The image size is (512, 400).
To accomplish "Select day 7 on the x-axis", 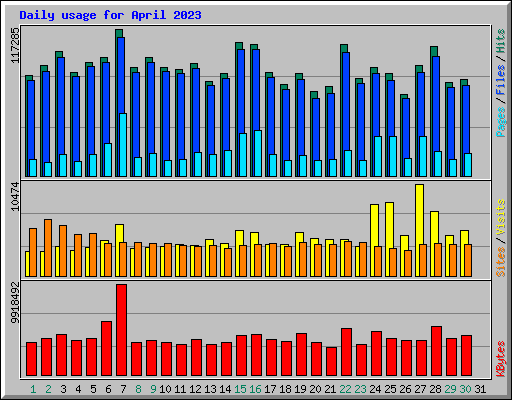I will point(123,389).
